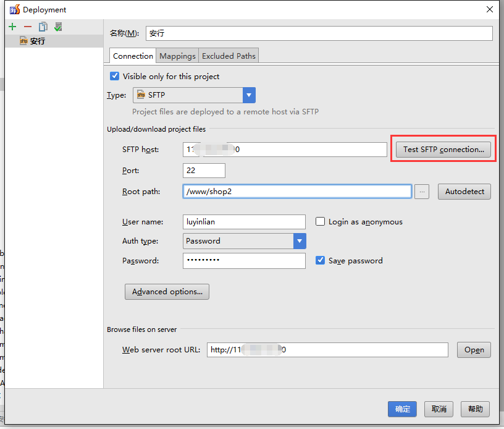Expand the Auth type Password dropdown
The width and height of the screenshot is (504, 429).
point(300,241)
